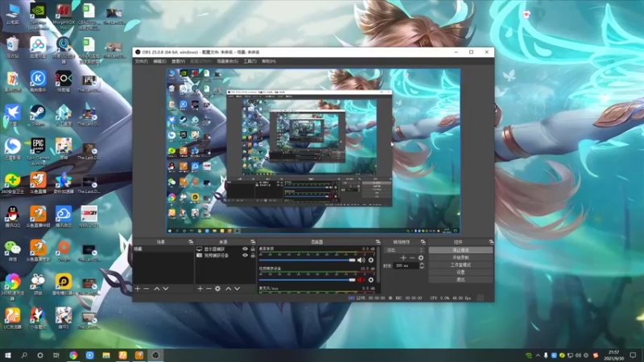Toggle lock on 视频捕获设备 source

253,255
